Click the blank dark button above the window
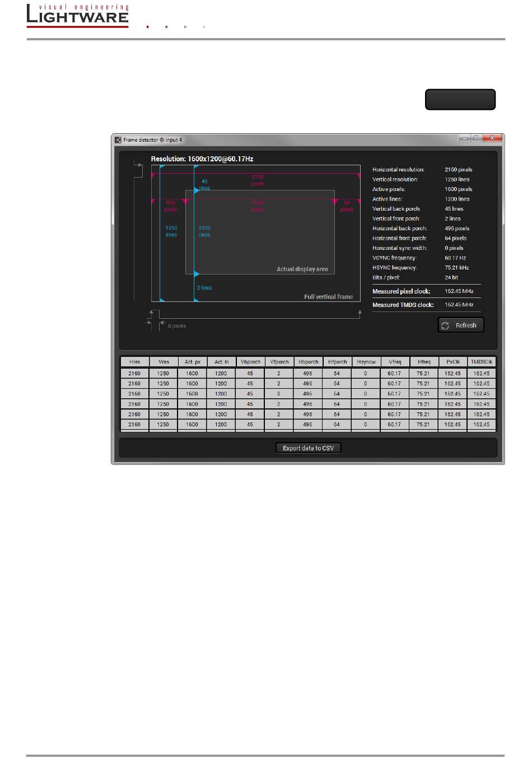The height and width of the screenshot is (777, 532). (x=460, y=100)
